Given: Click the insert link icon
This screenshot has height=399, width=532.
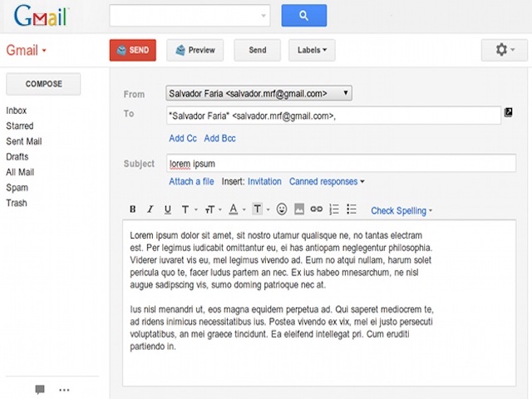Looking at the screenshot, I should pyautogui.click(x=316, y=209).
